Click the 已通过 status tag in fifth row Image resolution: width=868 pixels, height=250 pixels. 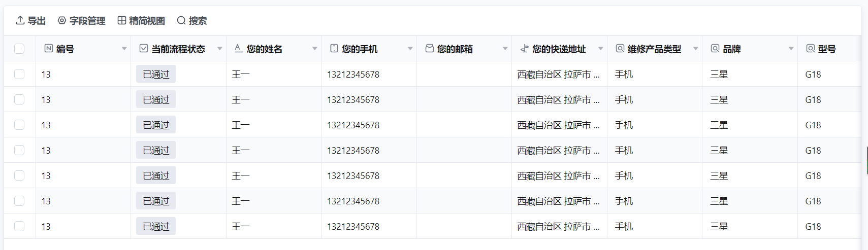(x=156, y=175)
